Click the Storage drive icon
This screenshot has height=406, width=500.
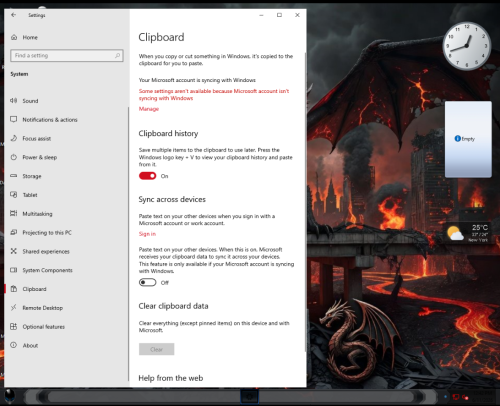click(x=14, y=176)
